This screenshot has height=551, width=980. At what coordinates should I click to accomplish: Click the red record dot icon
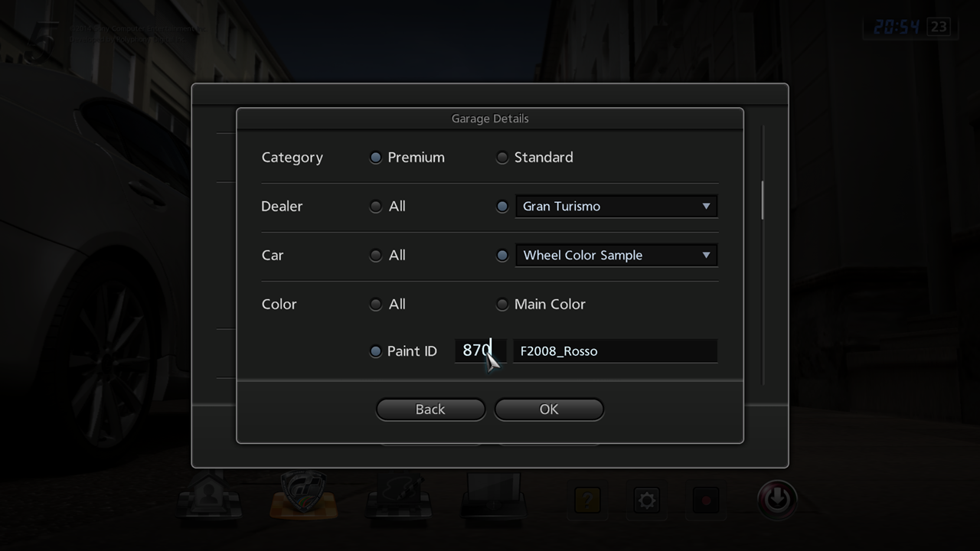pyautogui.click(x=706, y=500)
